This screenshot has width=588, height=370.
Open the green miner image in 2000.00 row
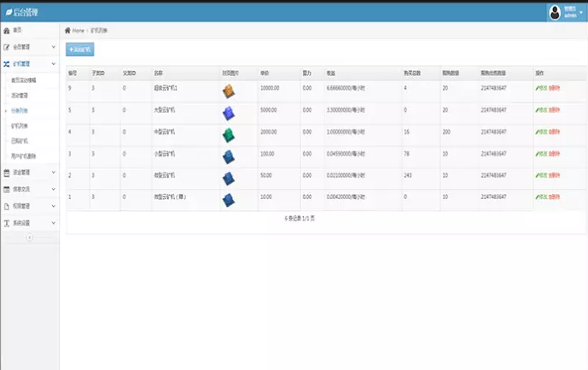click(x=229, y=135)
